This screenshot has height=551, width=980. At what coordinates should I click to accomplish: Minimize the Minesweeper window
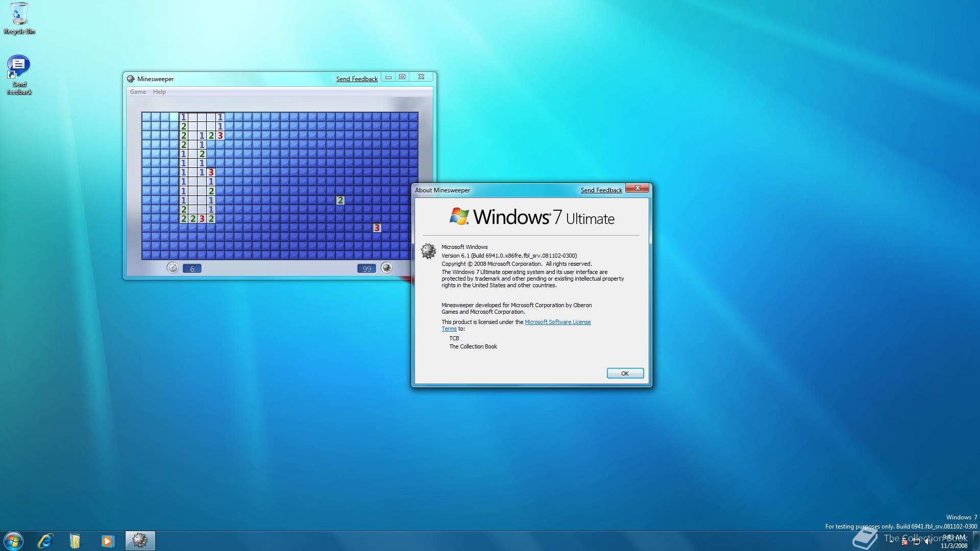tap(388, 77)
